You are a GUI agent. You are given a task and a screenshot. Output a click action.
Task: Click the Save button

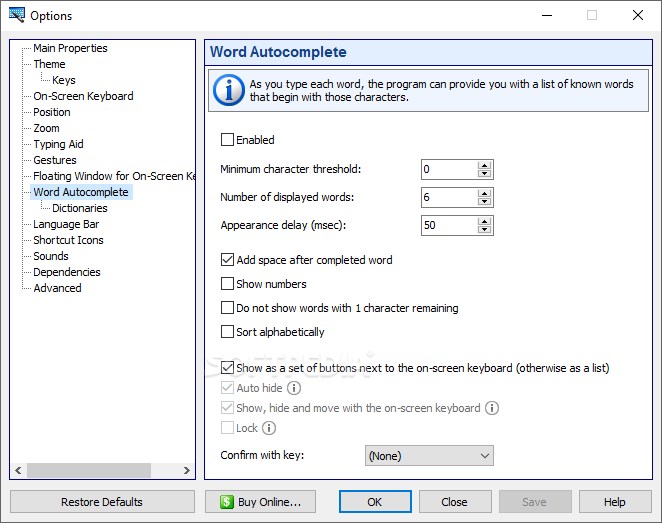(535, 501)
